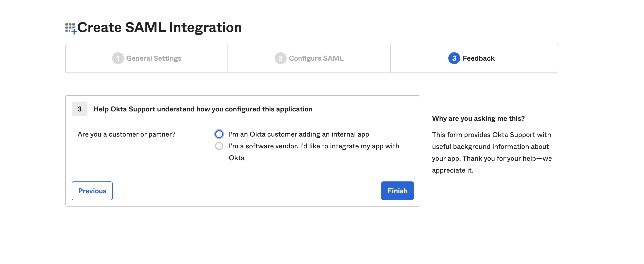644x264 pixels.
Task: Open the Feedback step label
Action: 478,58
